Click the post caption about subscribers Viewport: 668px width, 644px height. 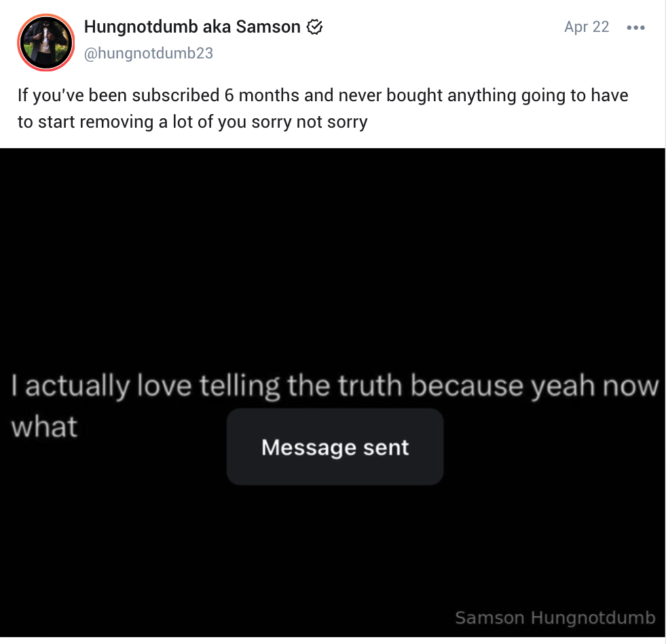(322, 109)
